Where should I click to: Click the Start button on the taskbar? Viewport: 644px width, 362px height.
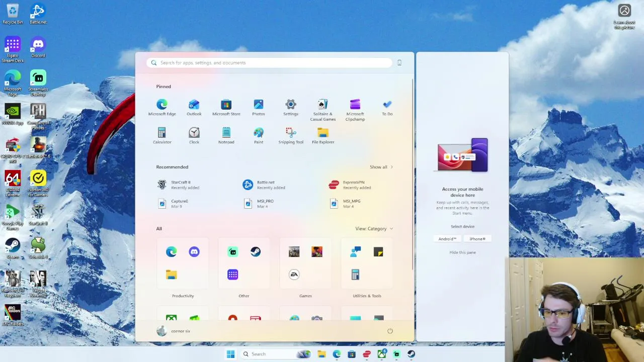click(x=230, y=354)
